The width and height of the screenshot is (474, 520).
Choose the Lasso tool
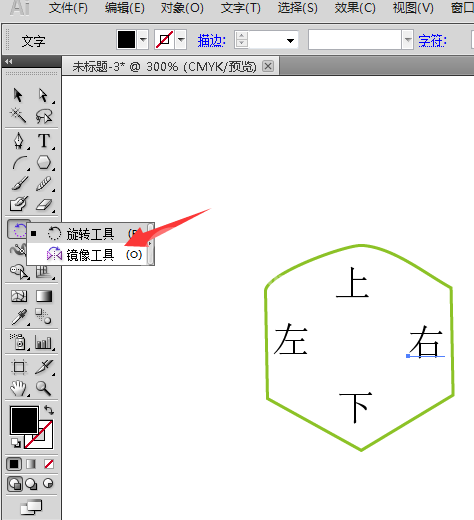pos(44,116)
